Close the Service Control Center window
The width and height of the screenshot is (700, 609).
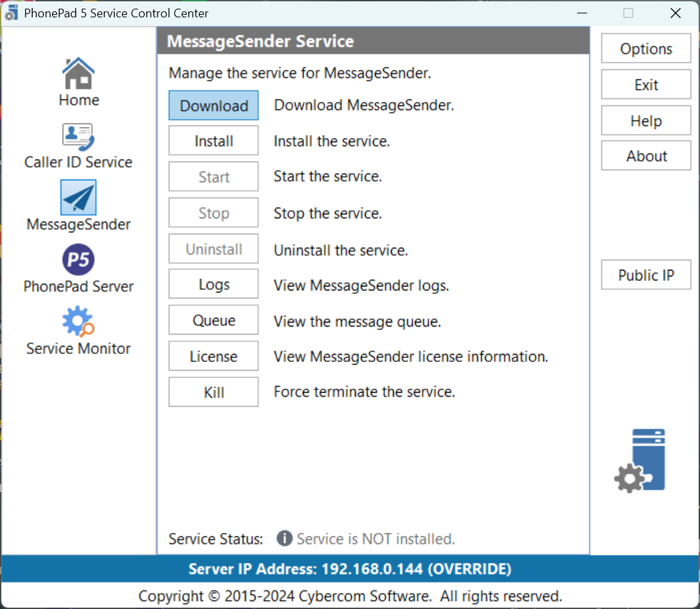click(x=675, y=13)
